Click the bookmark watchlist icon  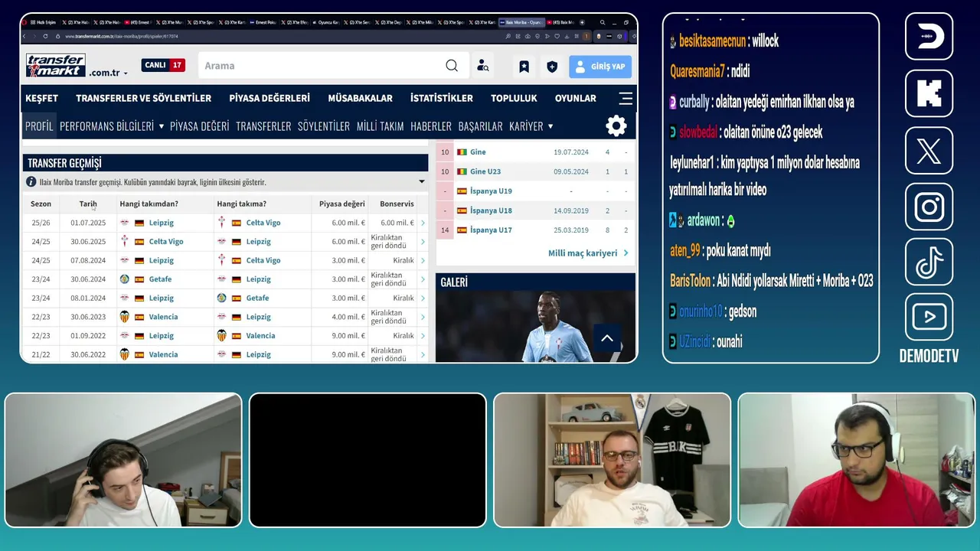pos(524,67)
